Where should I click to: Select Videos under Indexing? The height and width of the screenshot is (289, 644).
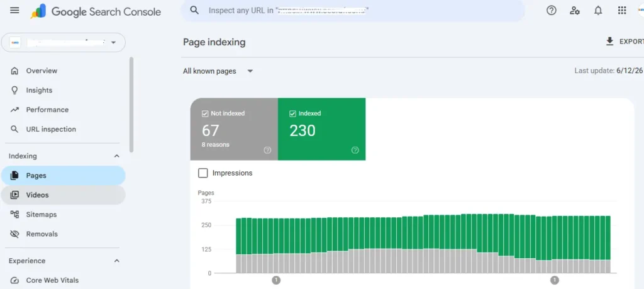click(x=64, y=195)
